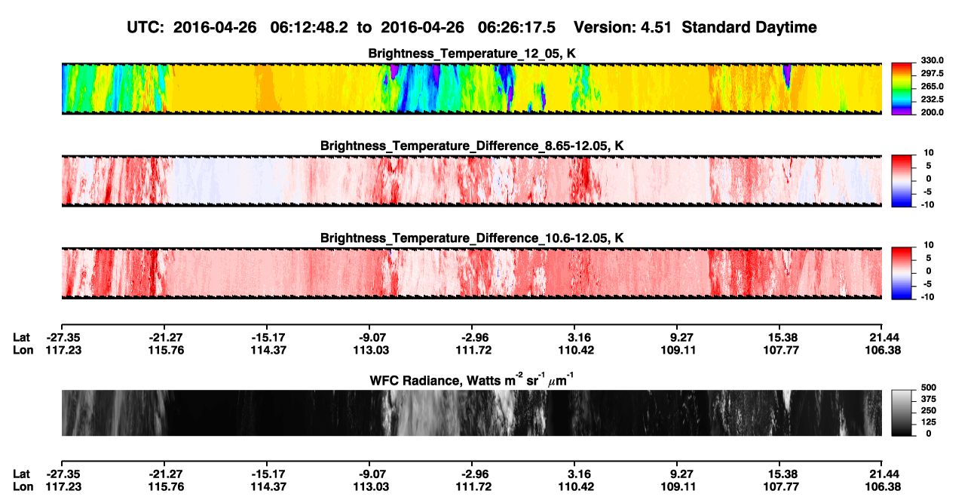
Task: Click the 375 tick on the WFC colorbar
Action: click(x=928, y=398)
